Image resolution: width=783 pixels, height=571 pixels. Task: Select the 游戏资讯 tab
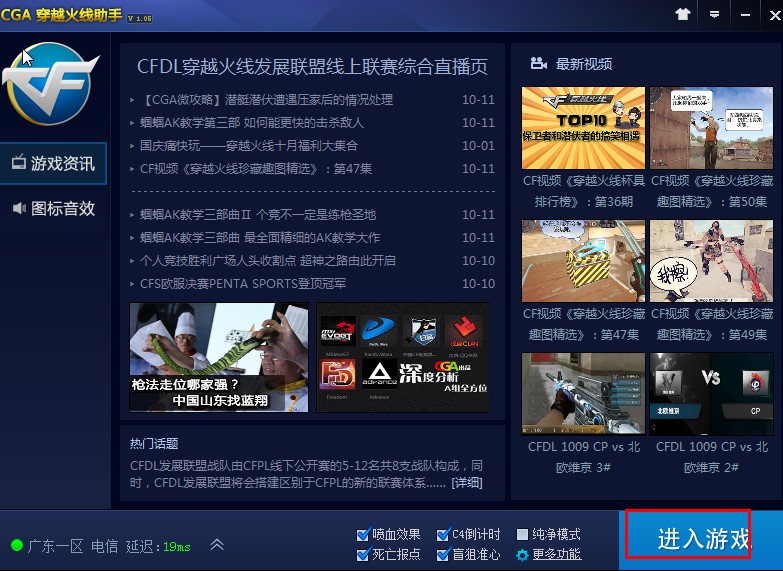(53, 163)
